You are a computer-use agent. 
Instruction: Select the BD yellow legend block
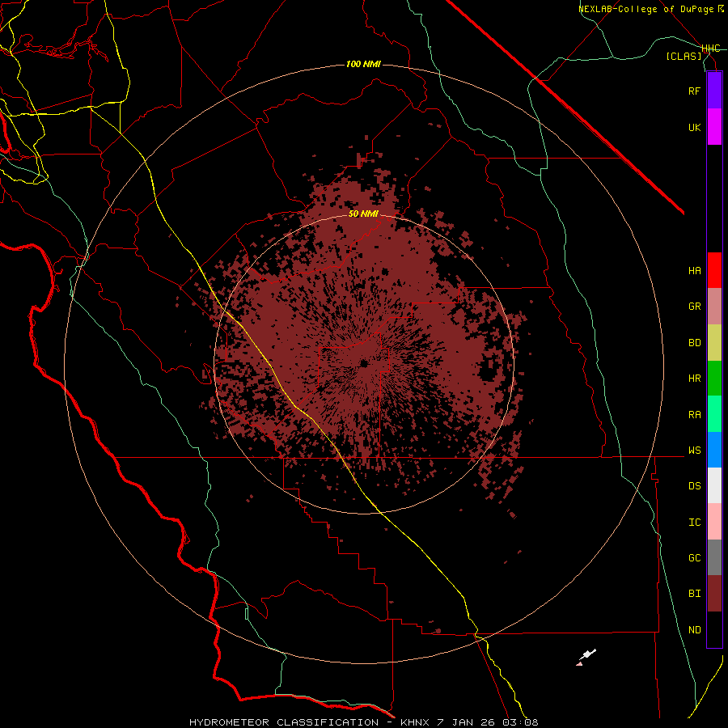714,343
